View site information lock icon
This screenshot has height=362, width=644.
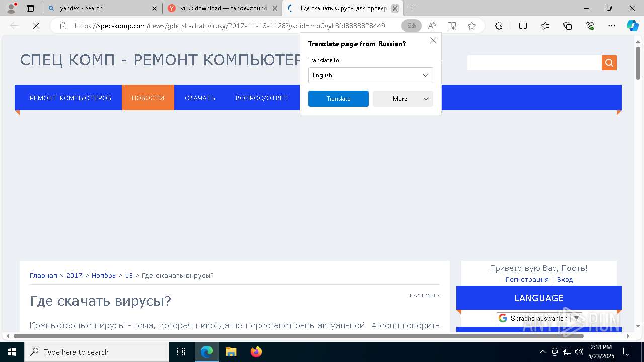pyautogui.click(x=63, y=26)
